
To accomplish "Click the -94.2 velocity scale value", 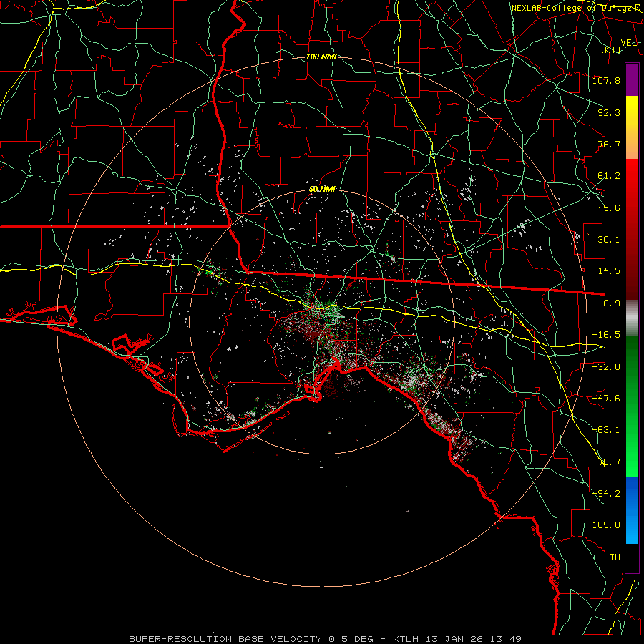I will coord(606,493).
